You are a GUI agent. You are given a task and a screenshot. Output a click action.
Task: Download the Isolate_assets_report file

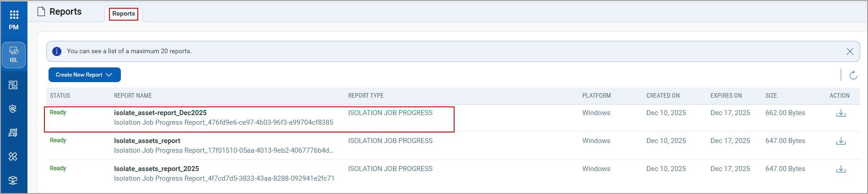pyautogui.click(x=841, y=141)
